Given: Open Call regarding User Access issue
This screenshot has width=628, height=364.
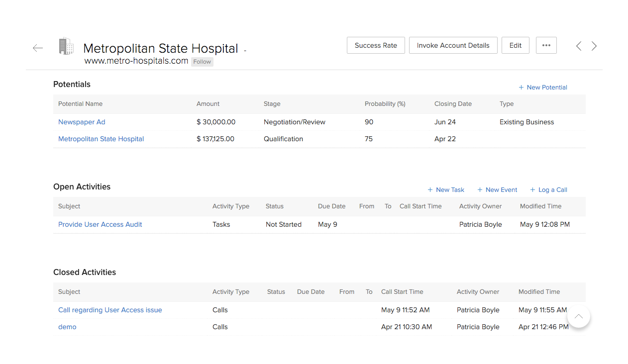Looking at the screenshot, I should point(110,310).
